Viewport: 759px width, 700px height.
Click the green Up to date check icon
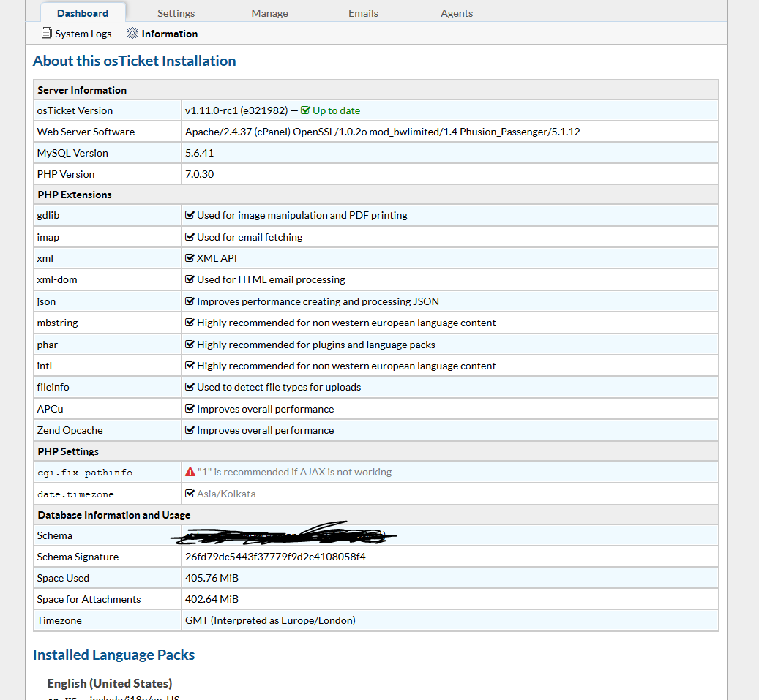[305, 110]
